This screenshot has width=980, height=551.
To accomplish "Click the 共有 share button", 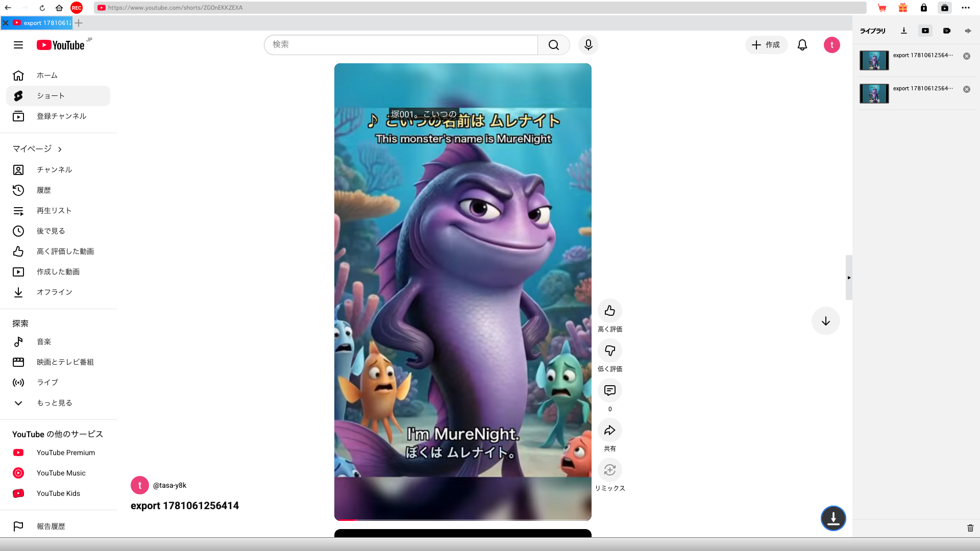I will click(x=610, y=430).
